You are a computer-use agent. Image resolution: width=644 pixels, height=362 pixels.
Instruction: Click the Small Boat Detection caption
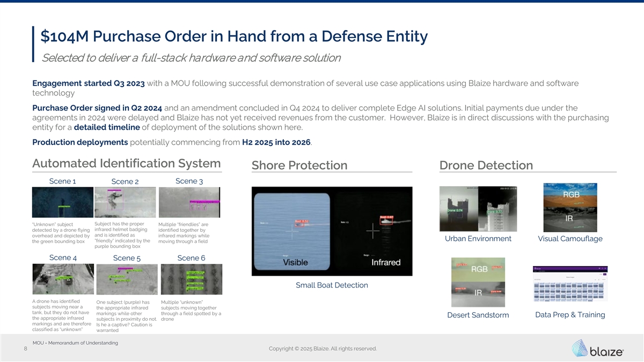[332, 285]
